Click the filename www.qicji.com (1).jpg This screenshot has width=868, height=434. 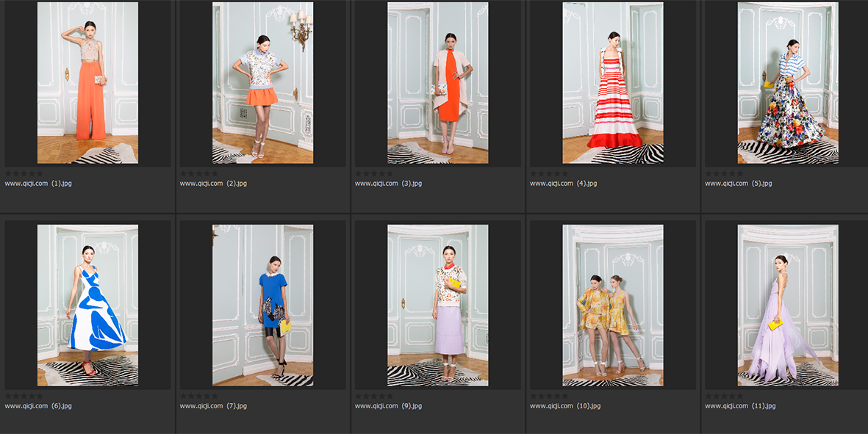38,184
